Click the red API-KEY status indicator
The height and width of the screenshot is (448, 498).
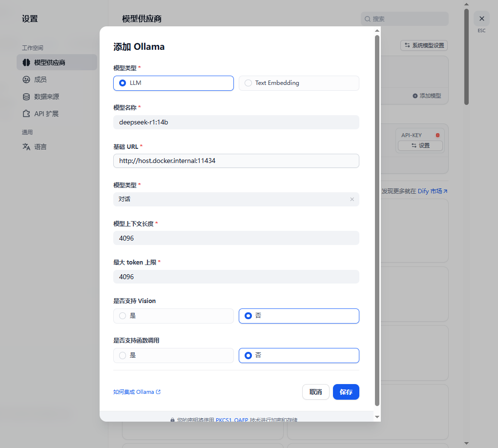tap(437, 135)
